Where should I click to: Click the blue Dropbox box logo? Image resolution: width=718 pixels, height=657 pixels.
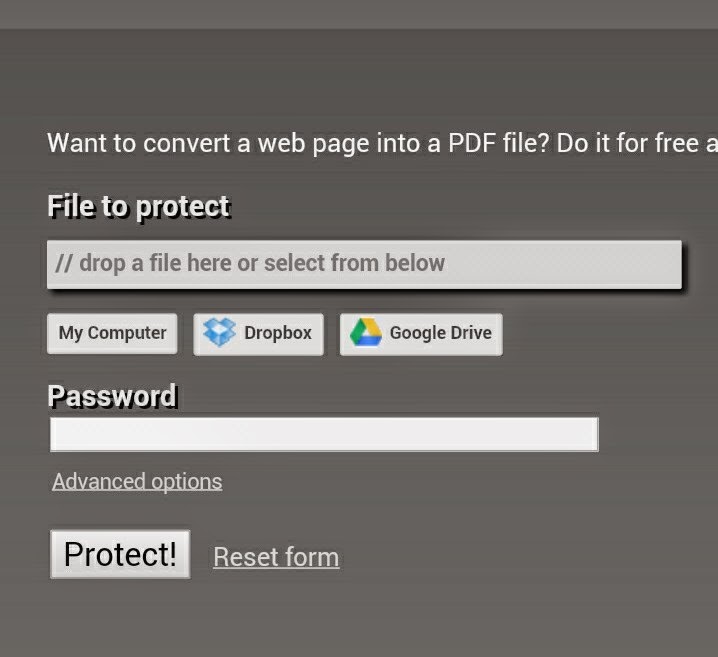coord(219,332)
